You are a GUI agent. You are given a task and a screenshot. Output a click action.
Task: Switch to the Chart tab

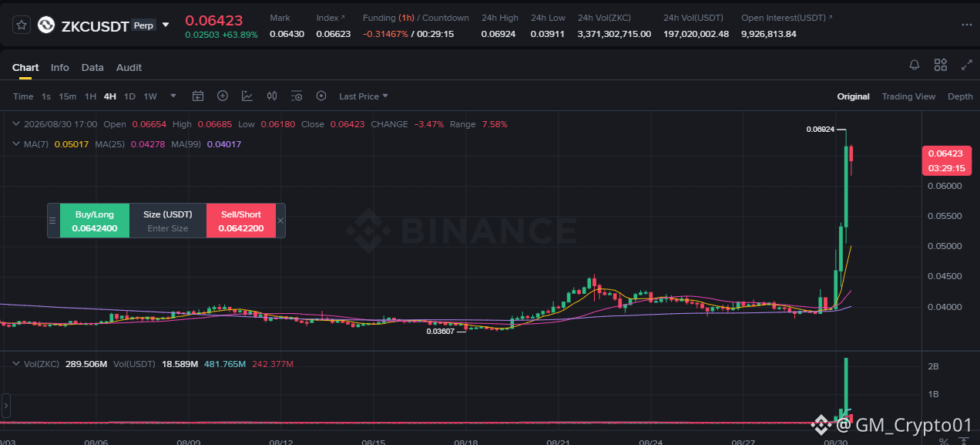[25, 67]
